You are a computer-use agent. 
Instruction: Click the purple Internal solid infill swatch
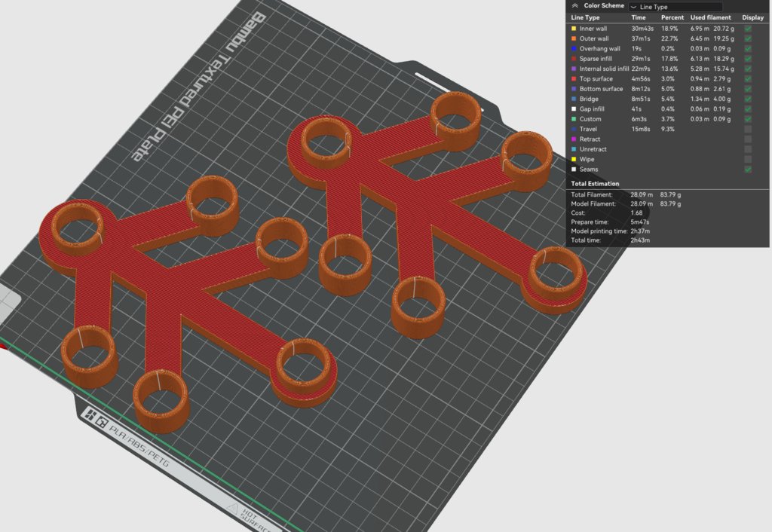(574, 69)
